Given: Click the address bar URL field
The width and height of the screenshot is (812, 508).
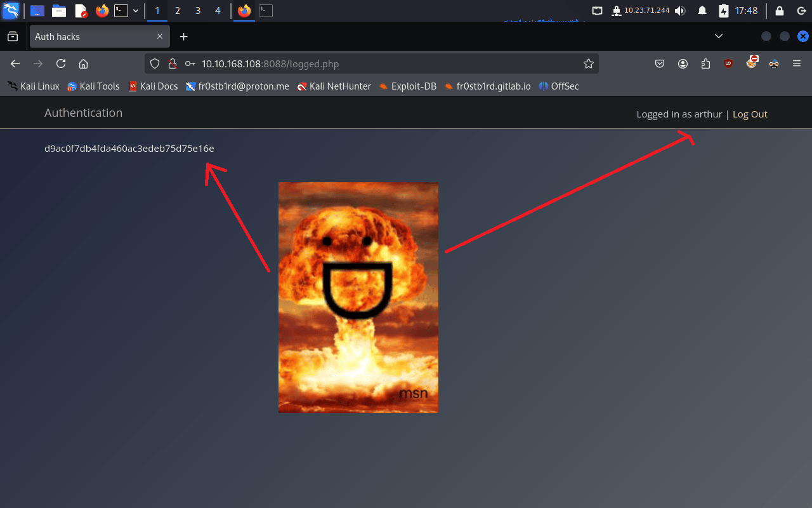Looking at the screenshot, I should pos(381,63).
